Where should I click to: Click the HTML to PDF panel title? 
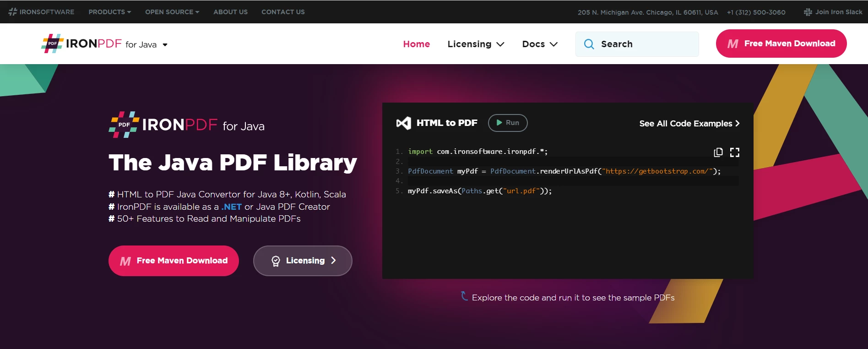[447, 123]
